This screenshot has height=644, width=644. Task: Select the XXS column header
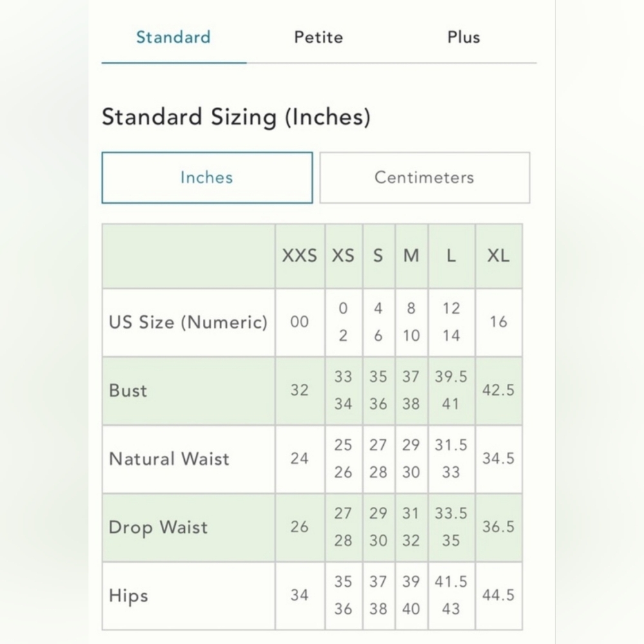[x=300, y=256]
